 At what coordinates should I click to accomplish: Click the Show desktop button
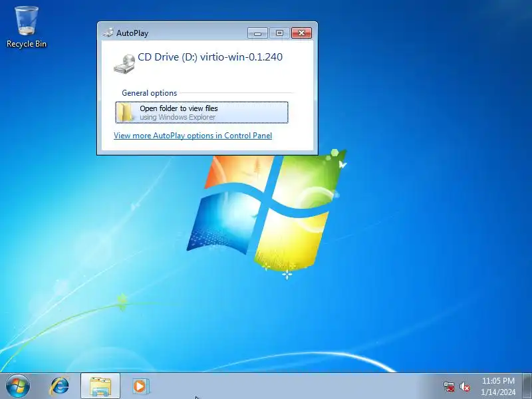(527, 386)
